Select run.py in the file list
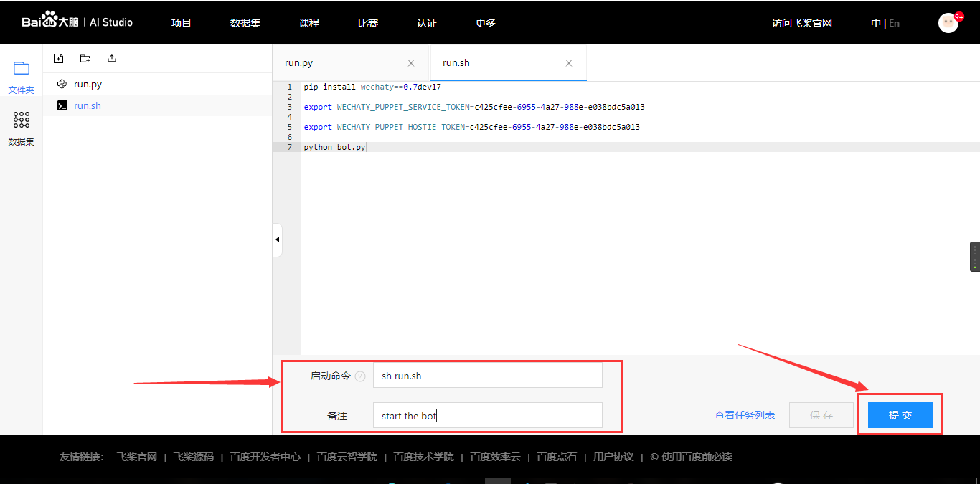This screenshot has width=980, height=484. pos(157,84)
